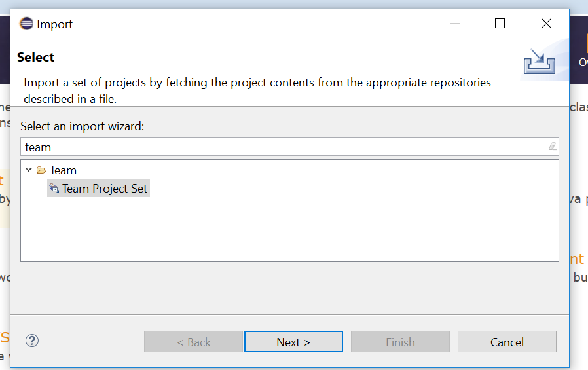Cancel the import wizard
This screenshot has width=588, height=370.
point(507,342)
